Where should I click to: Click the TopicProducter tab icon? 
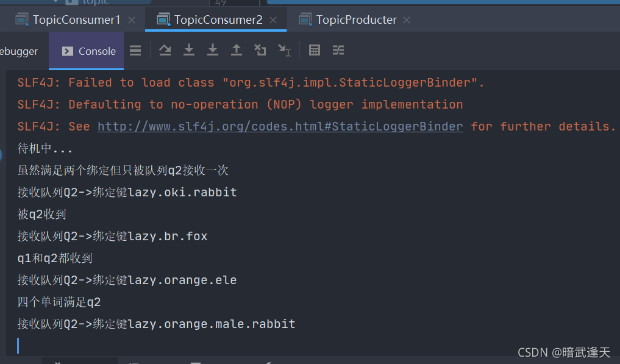pos(305,20)
